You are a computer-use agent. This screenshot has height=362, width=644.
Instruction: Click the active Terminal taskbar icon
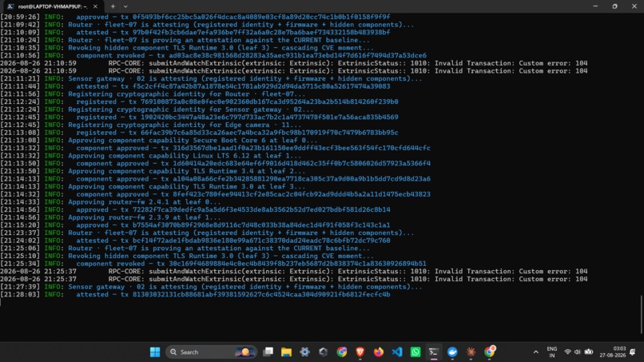[x=434, y=352]
